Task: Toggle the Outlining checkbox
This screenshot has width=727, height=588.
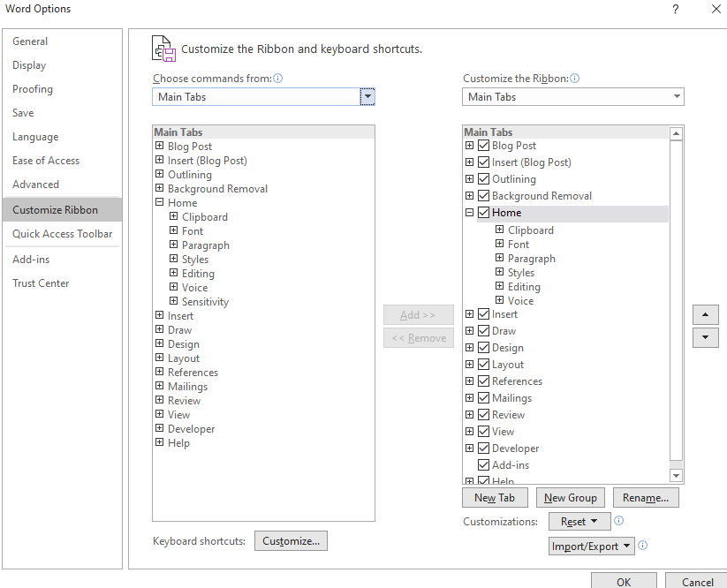Action: [x=483, y=179]
